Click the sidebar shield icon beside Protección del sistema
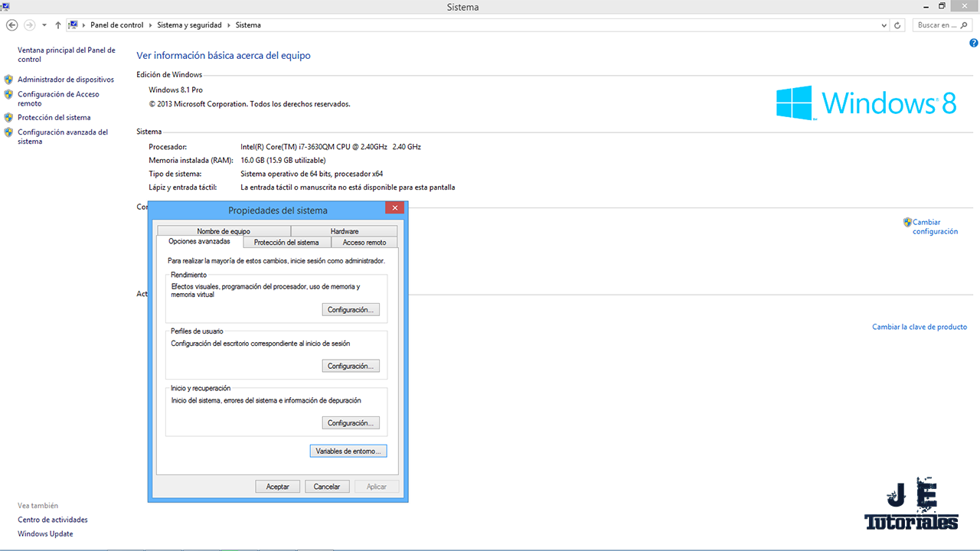980x551 pixels. [8, 118]
